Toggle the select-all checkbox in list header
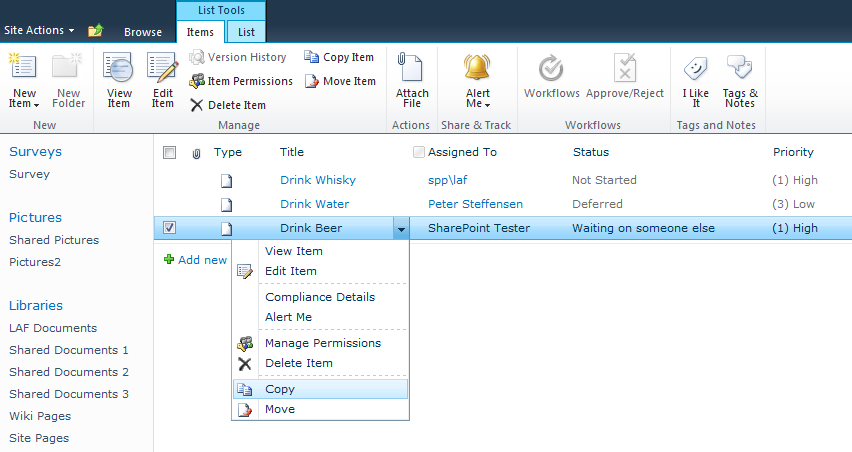This screenshot has height=452, width=852. click(170, 153)
